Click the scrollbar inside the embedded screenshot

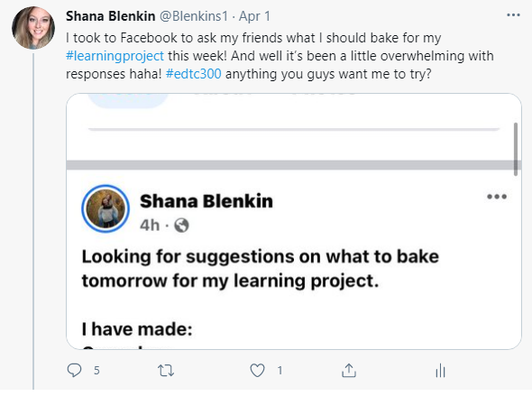tap(516, 150)
